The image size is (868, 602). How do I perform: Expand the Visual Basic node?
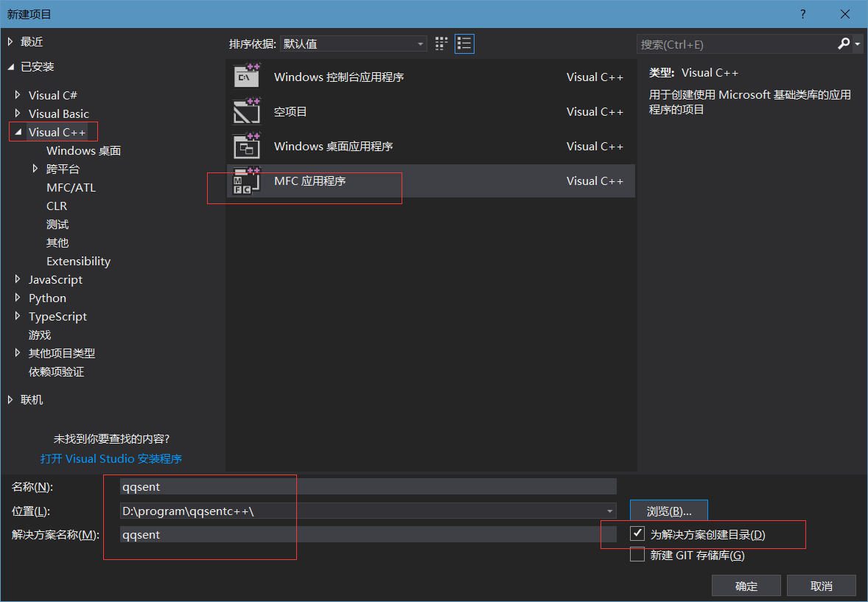(18, 113)
